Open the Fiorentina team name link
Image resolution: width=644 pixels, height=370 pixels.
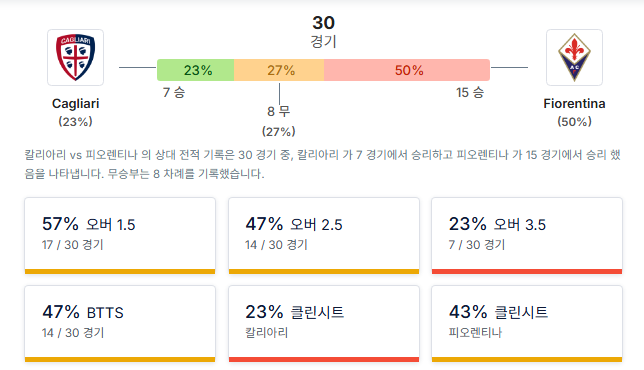574,103
